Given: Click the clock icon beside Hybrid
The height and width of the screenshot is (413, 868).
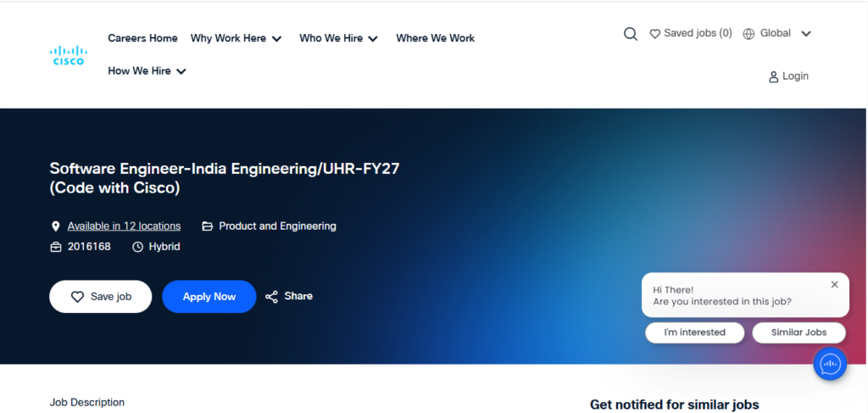Looking at the screenshot, I should pos(137,247).
